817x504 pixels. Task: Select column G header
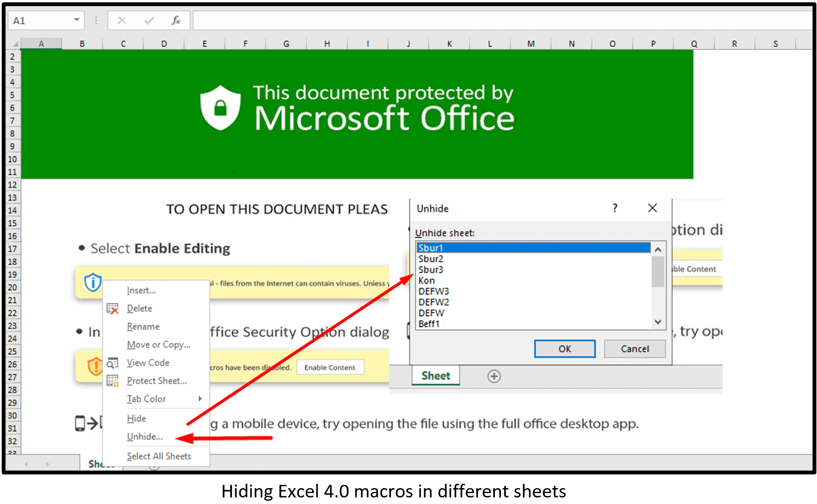coord(286,44)
